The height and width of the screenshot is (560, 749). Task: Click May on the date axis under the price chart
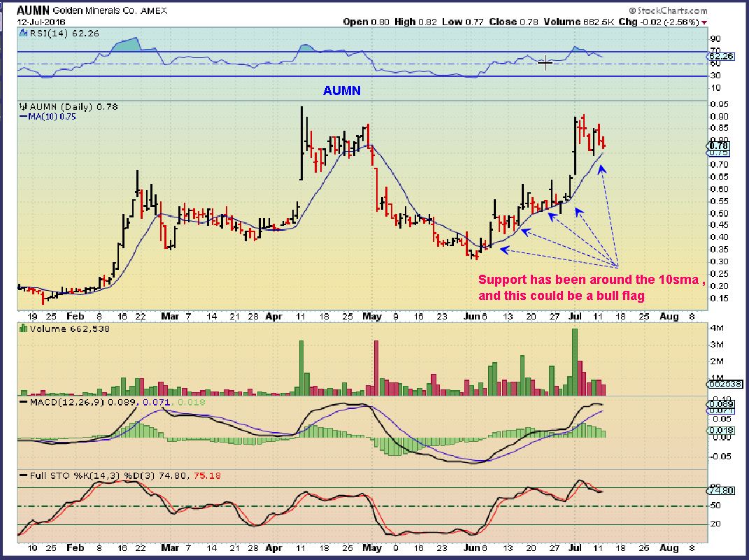point(372,317)
